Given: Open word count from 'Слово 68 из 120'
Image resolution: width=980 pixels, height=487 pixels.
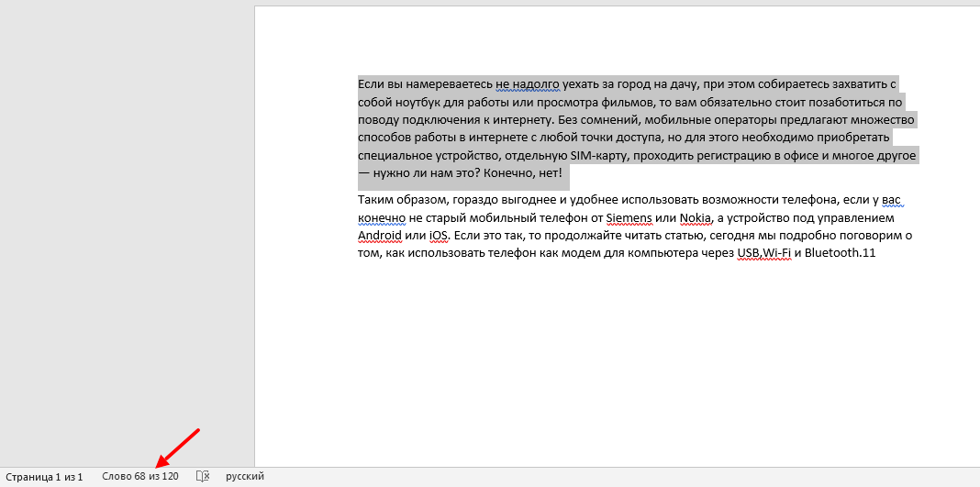Looking at the screenshot, I should pyautogui.click(x=139, y=476).
